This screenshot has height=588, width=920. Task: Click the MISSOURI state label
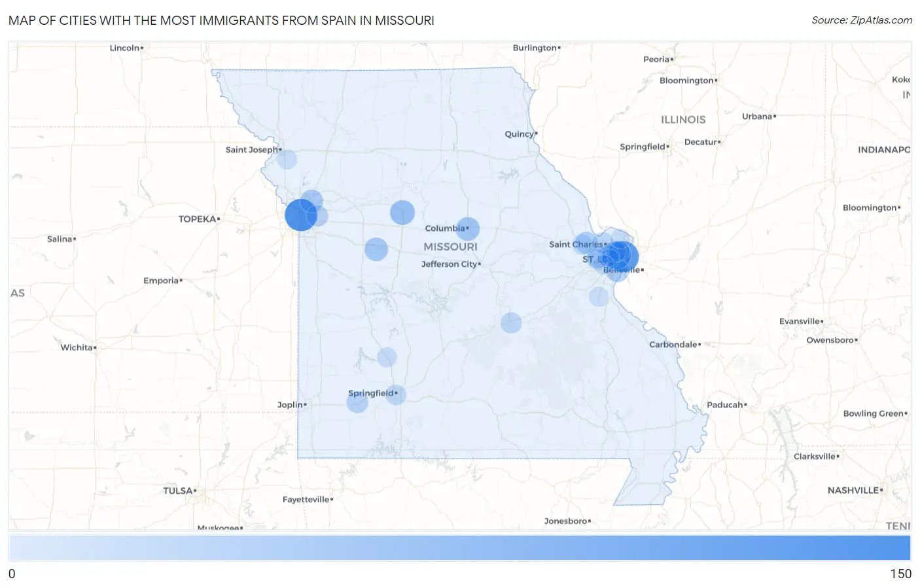(x=450, y=247)
